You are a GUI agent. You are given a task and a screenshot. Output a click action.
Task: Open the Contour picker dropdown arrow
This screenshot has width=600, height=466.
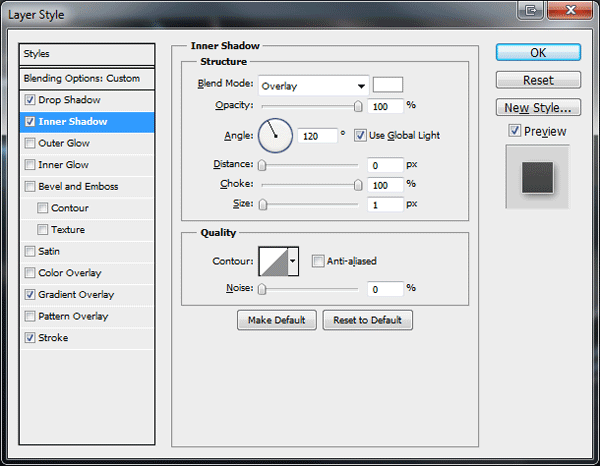293,261
